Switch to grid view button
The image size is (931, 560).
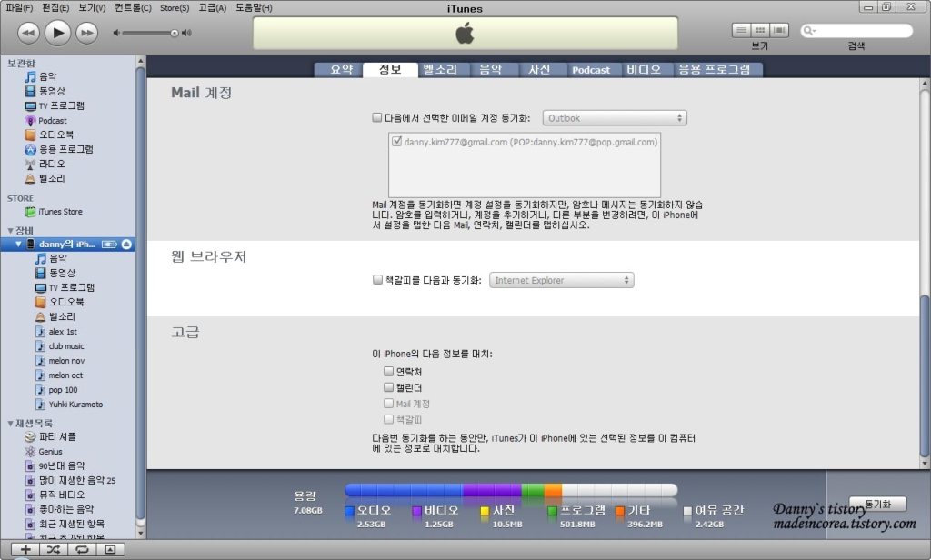click(760, 30)
